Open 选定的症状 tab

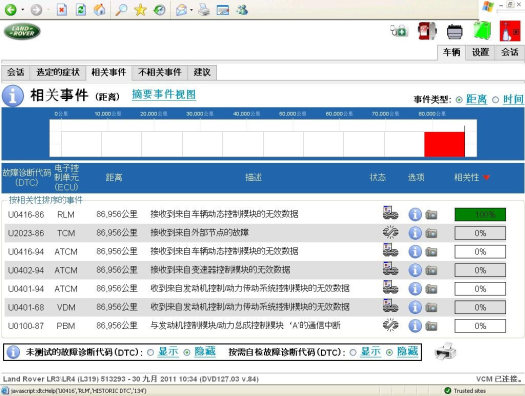(58, 72)
